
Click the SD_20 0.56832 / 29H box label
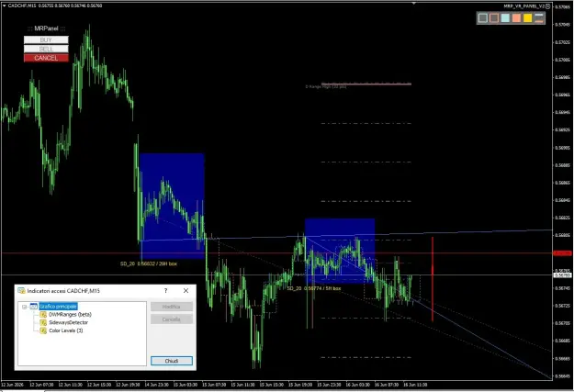tap(149, 263)
